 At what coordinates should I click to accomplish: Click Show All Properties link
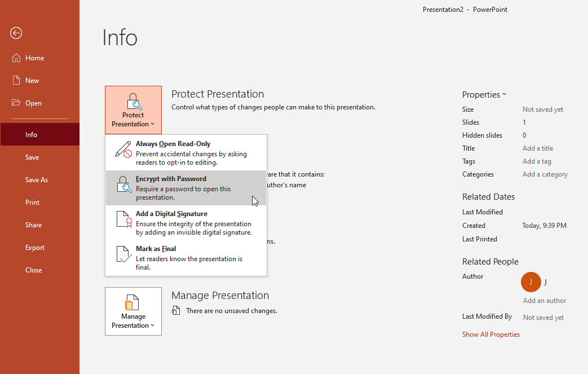[491, 335]
